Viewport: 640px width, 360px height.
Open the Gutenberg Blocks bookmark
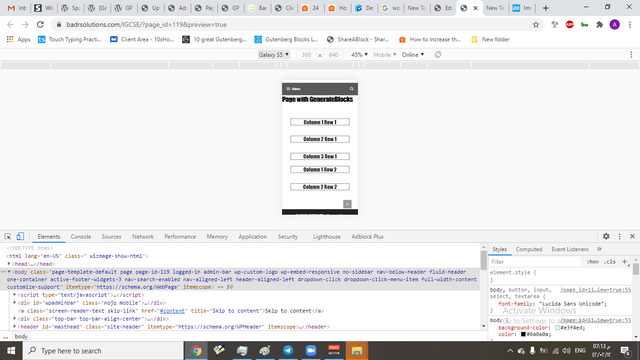coord(286,40)
